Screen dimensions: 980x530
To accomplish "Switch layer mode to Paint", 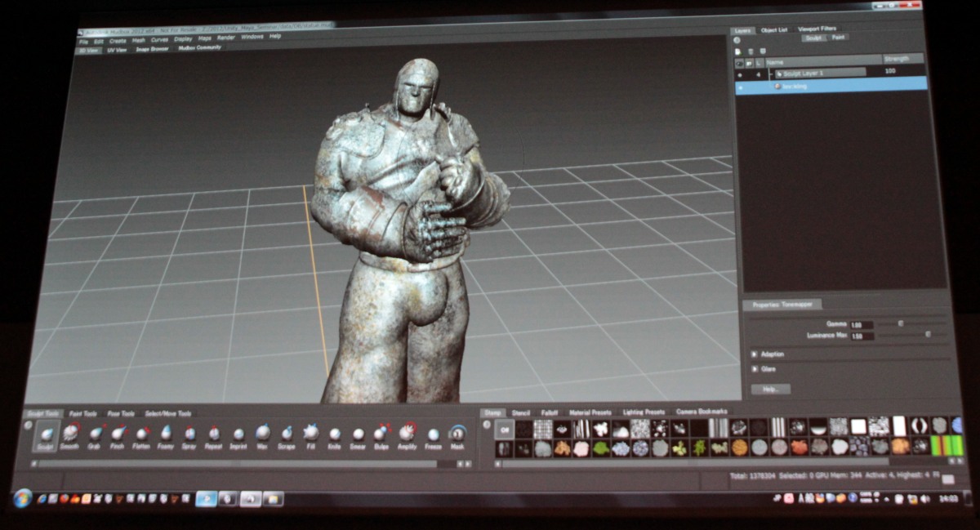I will point(839,38).
